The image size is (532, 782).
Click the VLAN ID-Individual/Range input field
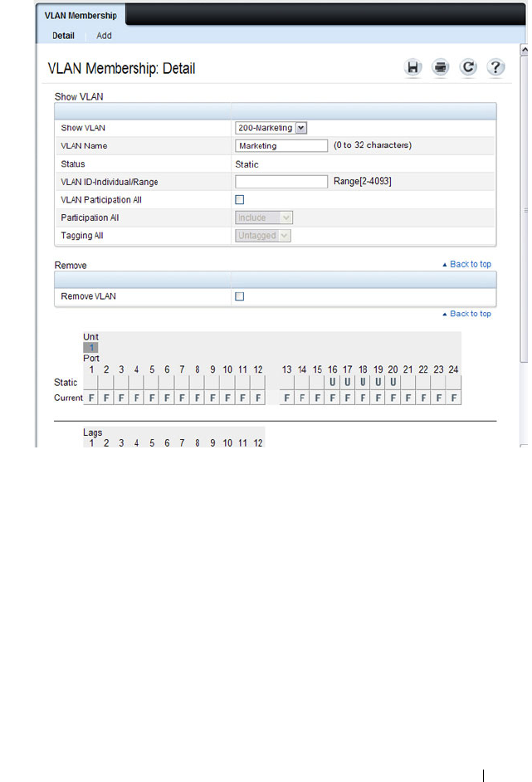281,182
